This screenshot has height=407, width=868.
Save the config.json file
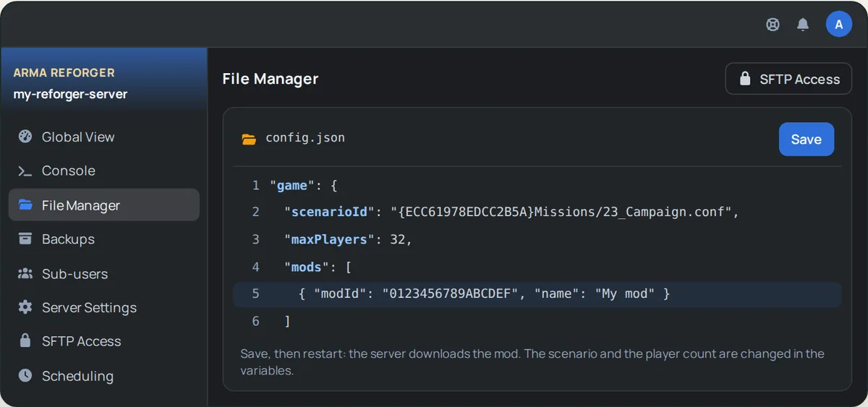coord(807,140)
